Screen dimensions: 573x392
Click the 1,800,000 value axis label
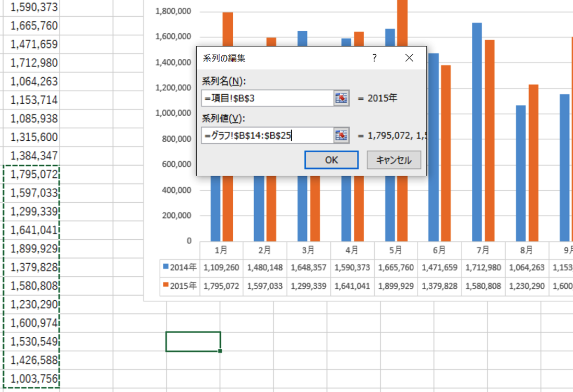coord(173,11)
